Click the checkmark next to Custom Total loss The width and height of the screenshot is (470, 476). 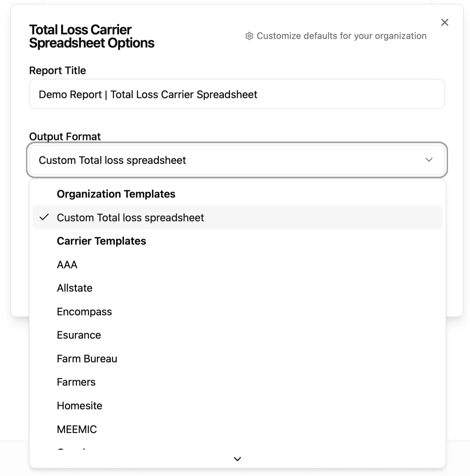click(x=44, y=217)
